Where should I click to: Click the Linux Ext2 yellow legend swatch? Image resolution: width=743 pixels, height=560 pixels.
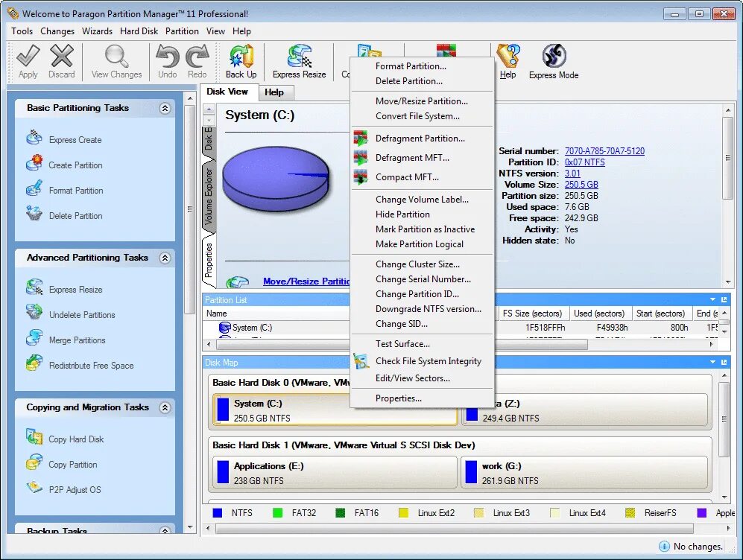pyautogui.click(x=404, y=513)
